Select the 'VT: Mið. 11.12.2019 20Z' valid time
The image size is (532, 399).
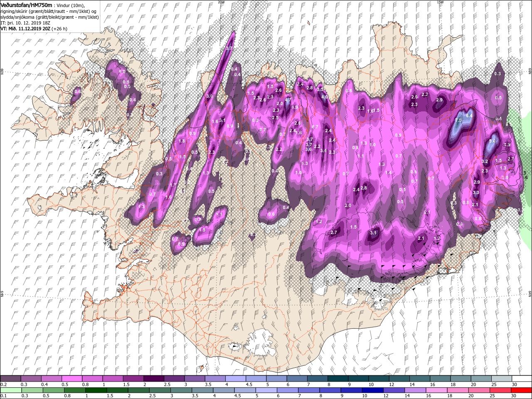[25, 29]
